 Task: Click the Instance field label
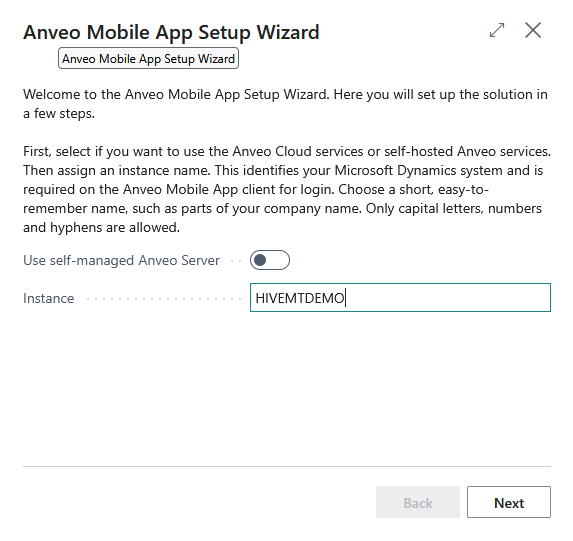pos(49,298)
